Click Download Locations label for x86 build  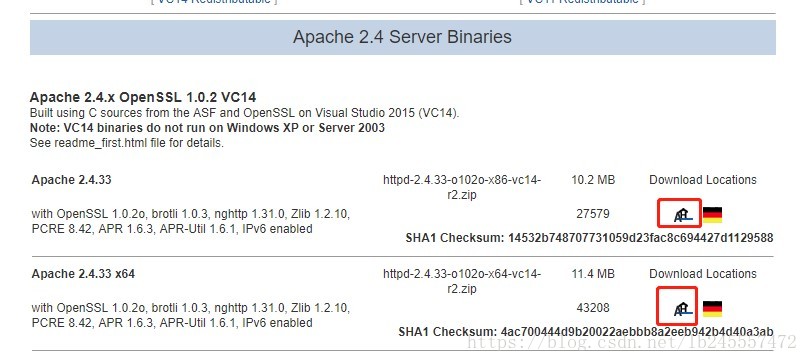703,180
